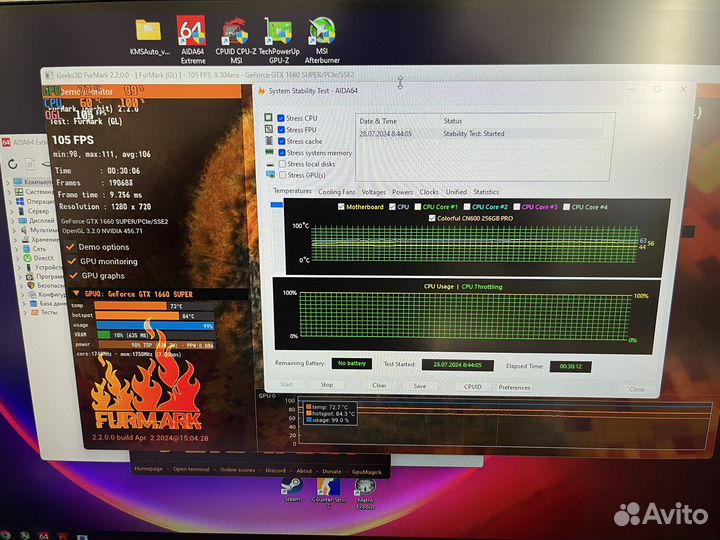
Task: Select the Мультимедиа speaker icon in tree
Action: click(24, 230)
